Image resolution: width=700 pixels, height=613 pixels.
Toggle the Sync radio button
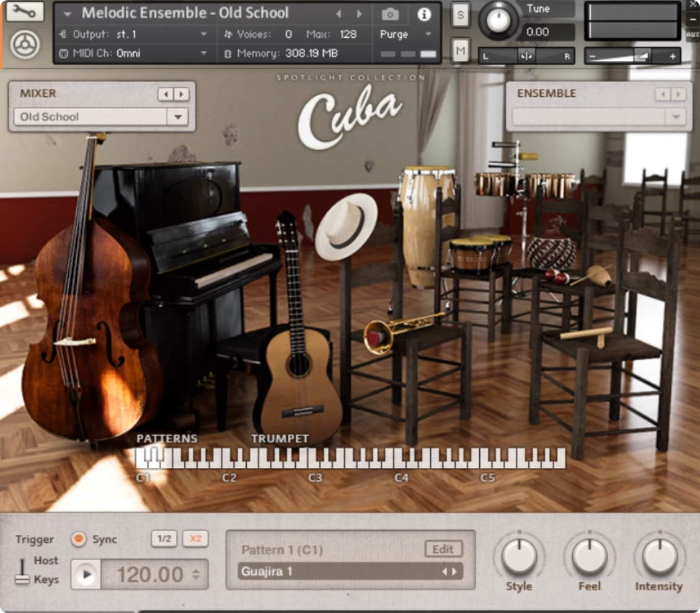[79, 539]
